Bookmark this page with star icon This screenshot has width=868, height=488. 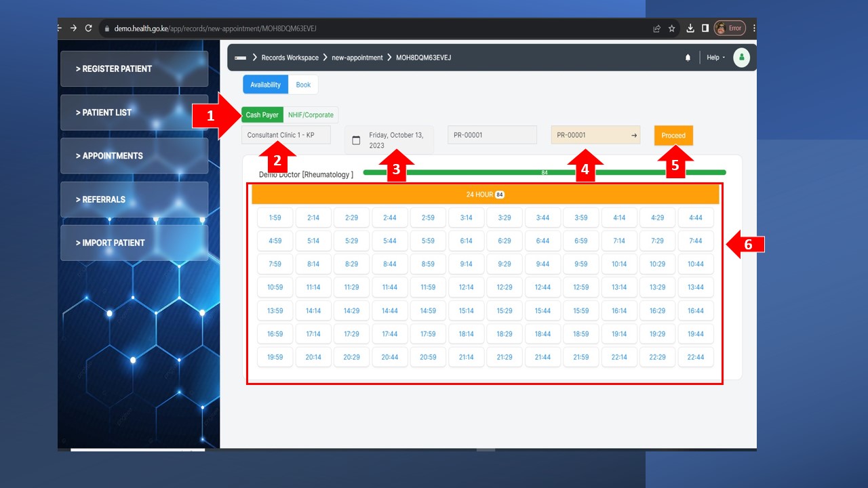(671, 28)
